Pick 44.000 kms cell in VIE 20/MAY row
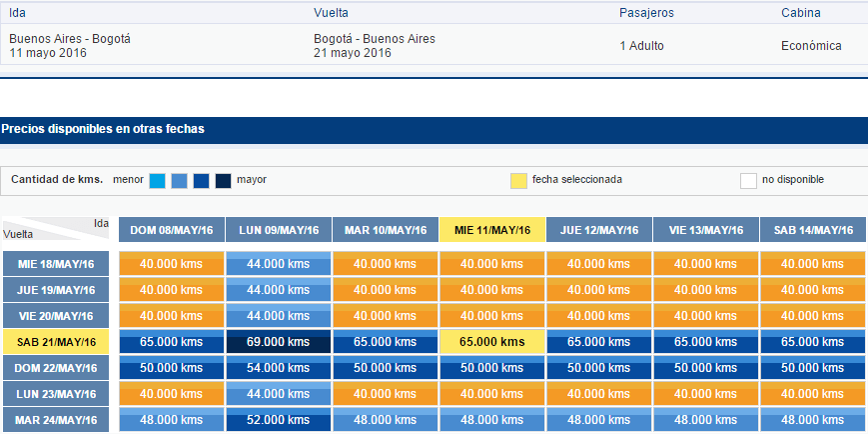 click(x=279, y=316)
